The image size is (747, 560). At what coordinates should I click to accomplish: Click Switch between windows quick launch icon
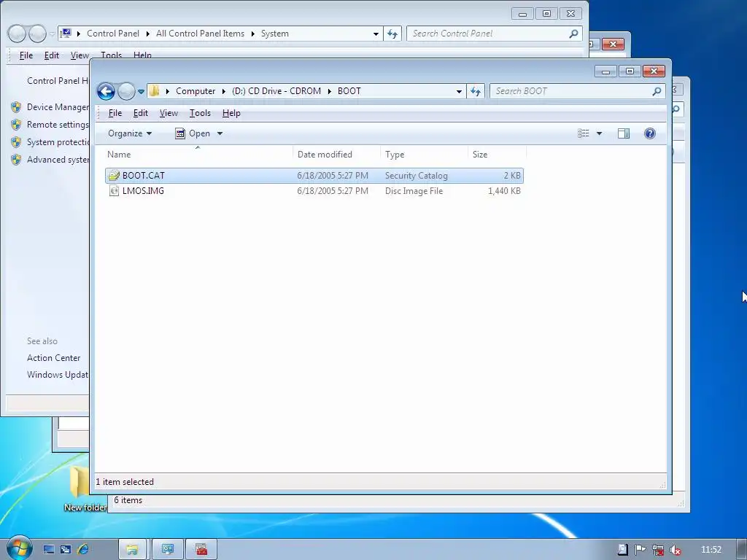pyautogui.click(x=66, y=550)
